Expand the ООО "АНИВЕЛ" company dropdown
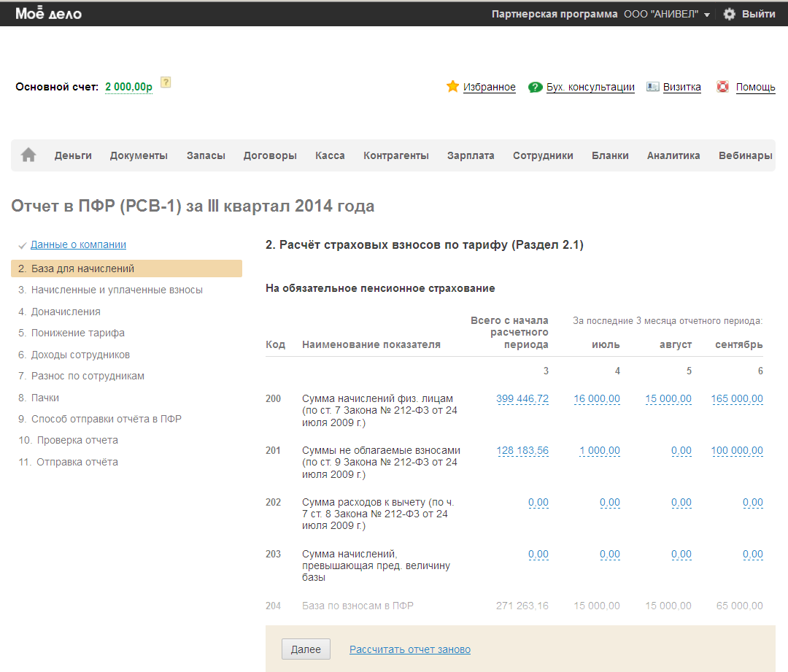788x672 pixels. click(666, 14)
